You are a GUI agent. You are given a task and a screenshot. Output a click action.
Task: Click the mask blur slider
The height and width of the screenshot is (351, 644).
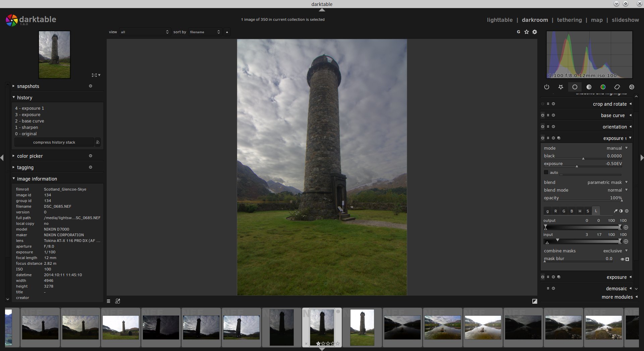point(579,259)
